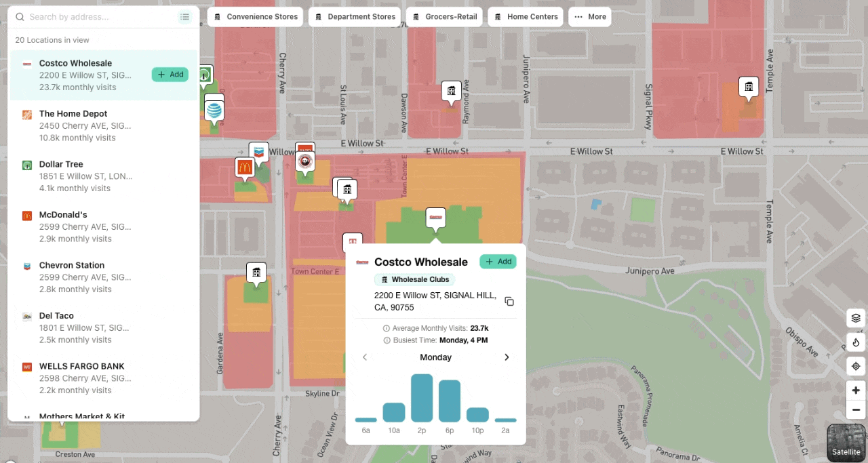868x463 pixels.
Task: Select Costco Wholesale row in sidebar
Action: click(x=104, y=75)
